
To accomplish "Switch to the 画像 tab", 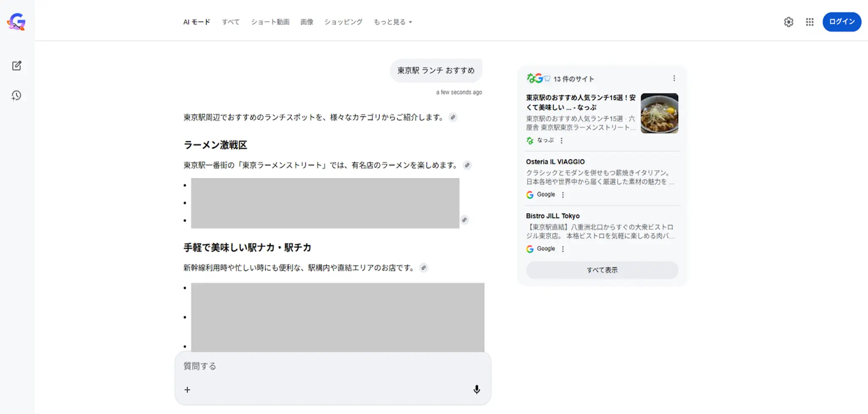I will (306, 22).
